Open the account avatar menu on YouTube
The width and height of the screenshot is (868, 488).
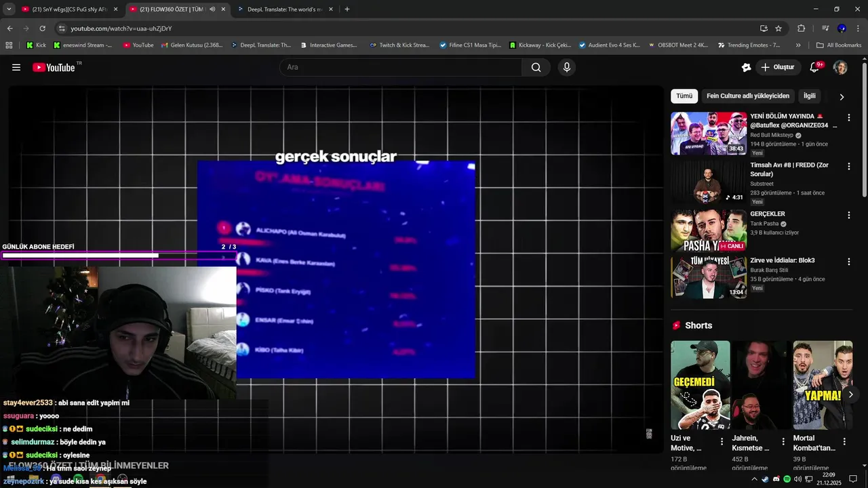pos(840,67)
